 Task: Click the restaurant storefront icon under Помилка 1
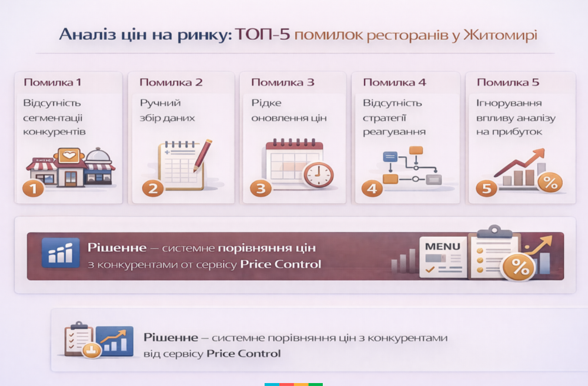[71, 167]
